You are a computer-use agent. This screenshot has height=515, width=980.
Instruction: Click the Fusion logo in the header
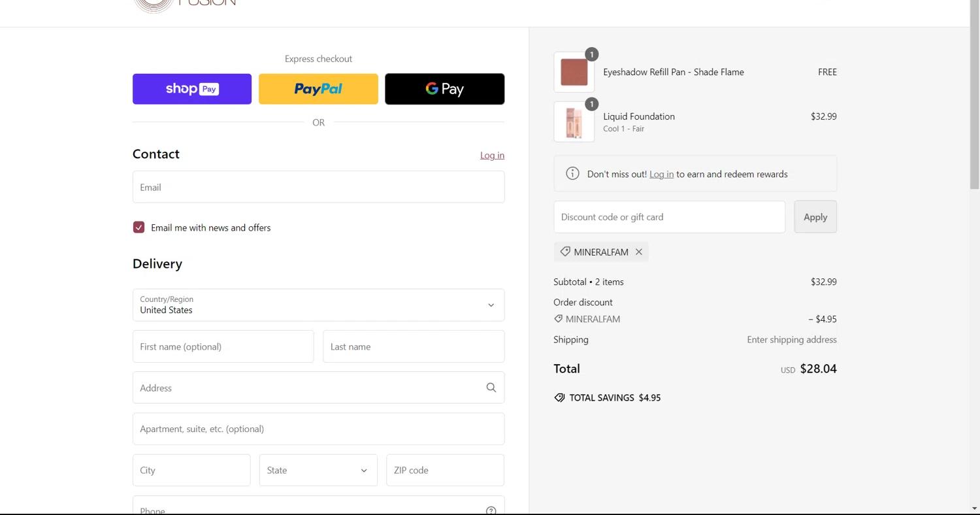pos(184,5)
